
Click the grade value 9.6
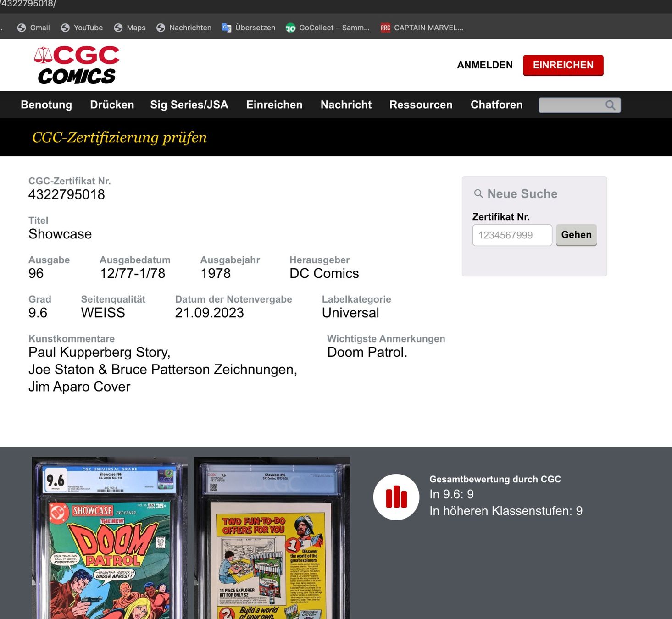pos(38,313)
